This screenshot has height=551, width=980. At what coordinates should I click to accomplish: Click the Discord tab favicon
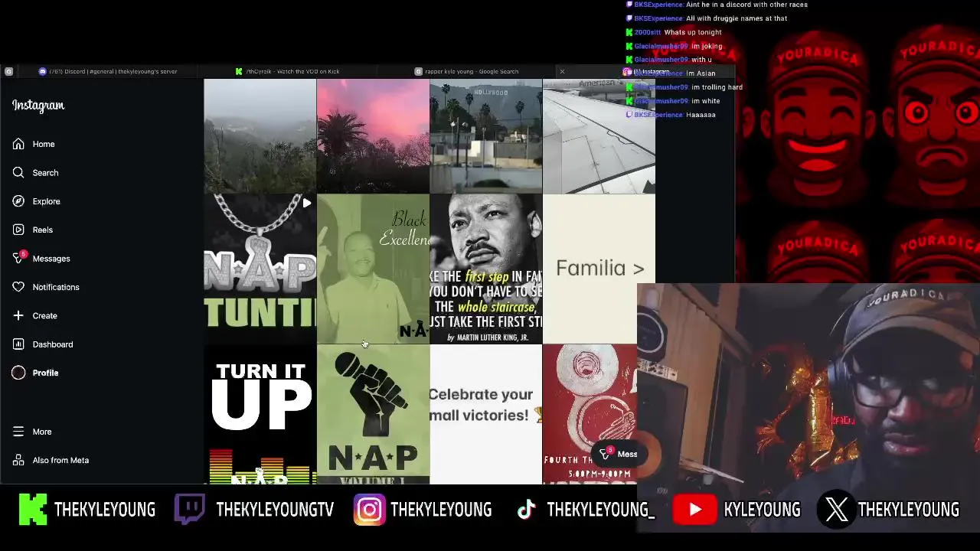(x=43, y=71)
